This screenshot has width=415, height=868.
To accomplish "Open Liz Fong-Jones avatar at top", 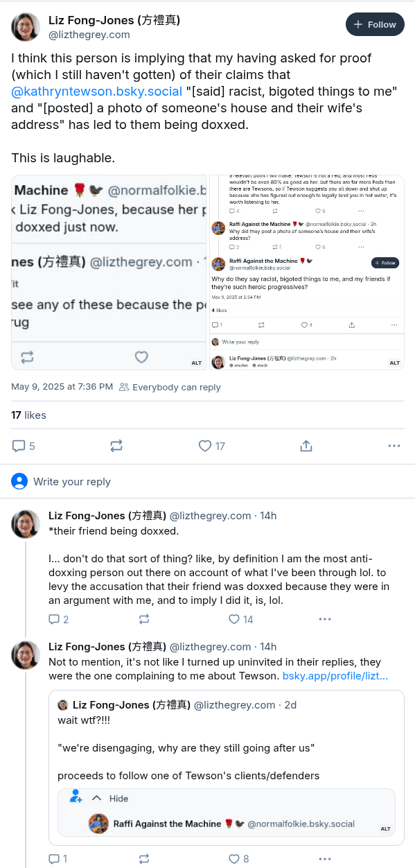I will (x=26, y=27).
